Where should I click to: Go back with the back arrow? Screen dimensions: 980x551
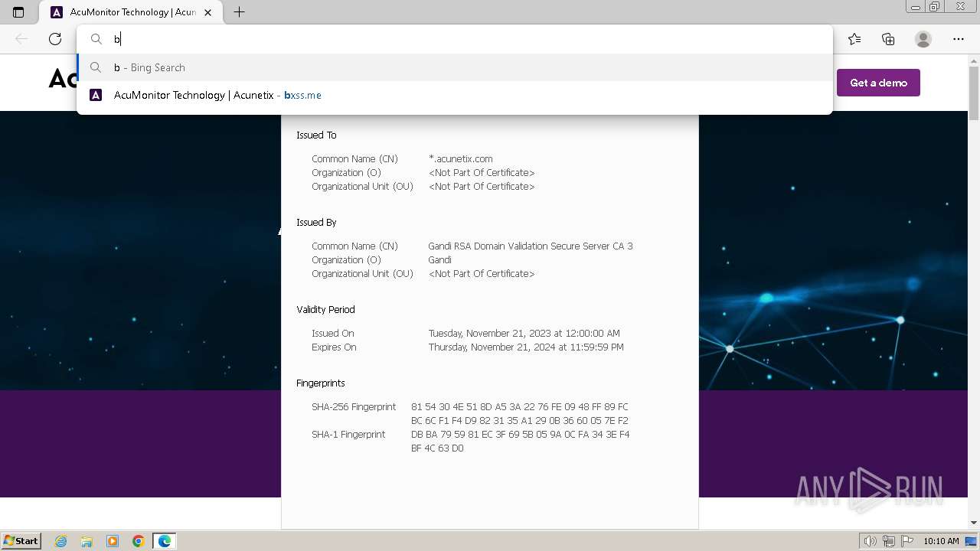pos(21,39)
